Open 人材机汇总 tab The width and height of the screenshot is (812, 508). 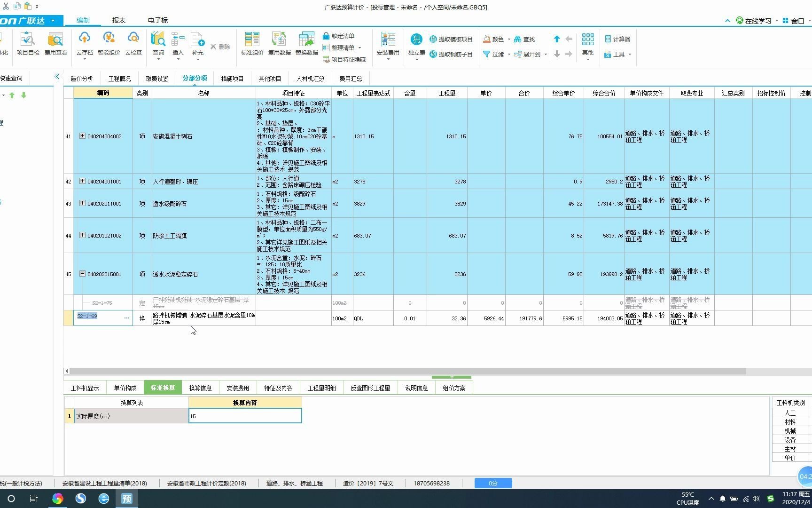coord(310,79)
